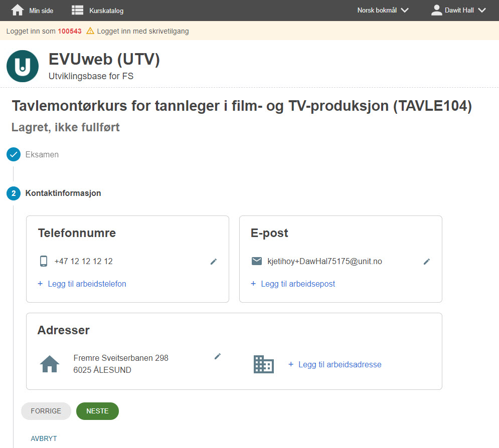Select the EVUweb (UTV) title
Image resolution: width=499 pixels, height=448 pixels.
click(104, 59)
